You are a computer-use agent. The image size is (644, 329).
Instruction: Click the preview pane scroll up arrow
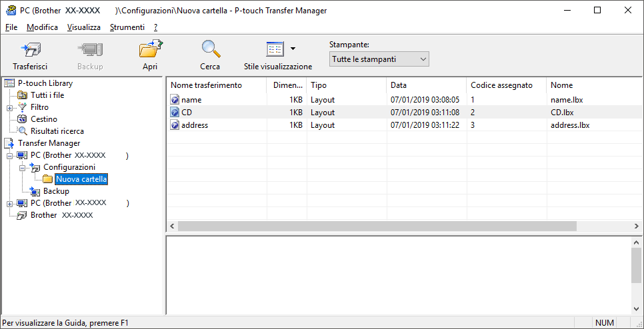coord(636,243)
